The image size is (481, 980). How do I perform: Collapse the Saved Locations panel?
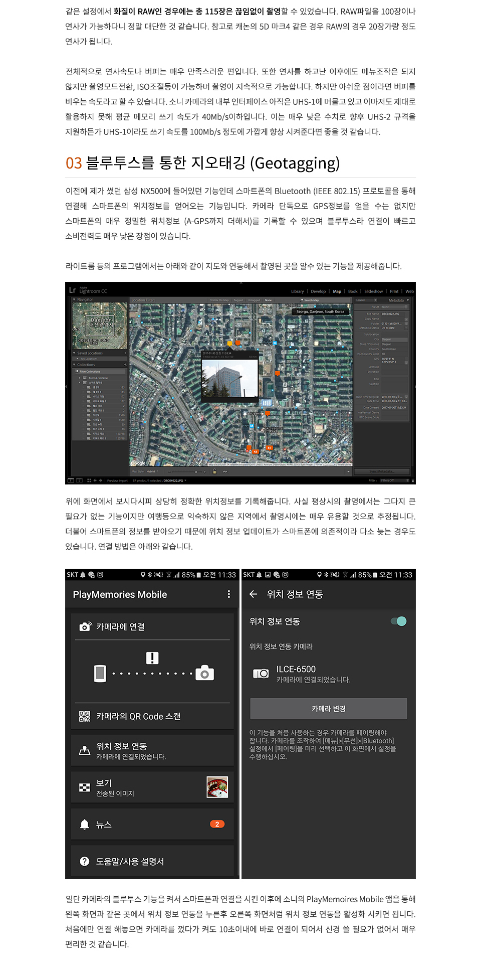tap(74, 353)
